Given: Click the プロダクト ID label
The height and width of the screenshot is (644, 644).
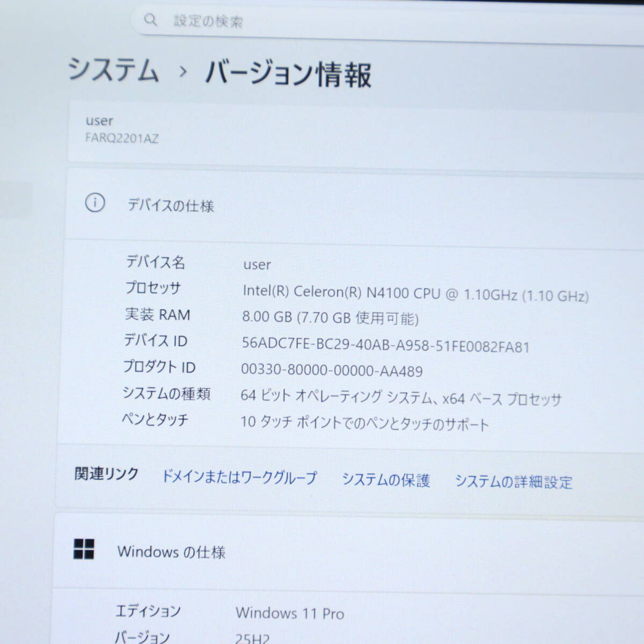Looking at the screenshot, I should (x=159, y=367).
